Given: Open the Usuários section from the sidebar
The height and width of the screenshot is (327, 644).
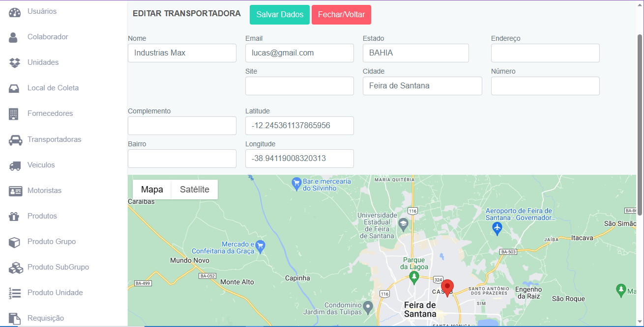Looking at the screenshot, I should coord(42,11).
